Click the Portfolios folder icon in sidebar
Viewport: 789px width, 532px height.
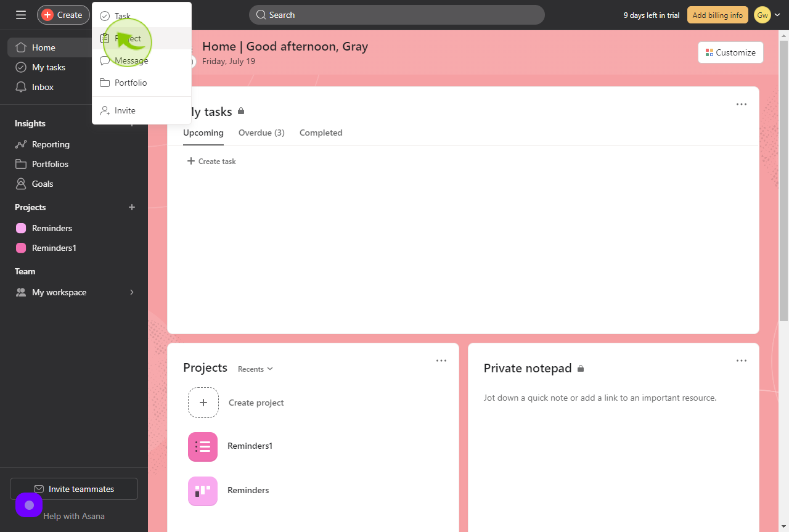21,164
